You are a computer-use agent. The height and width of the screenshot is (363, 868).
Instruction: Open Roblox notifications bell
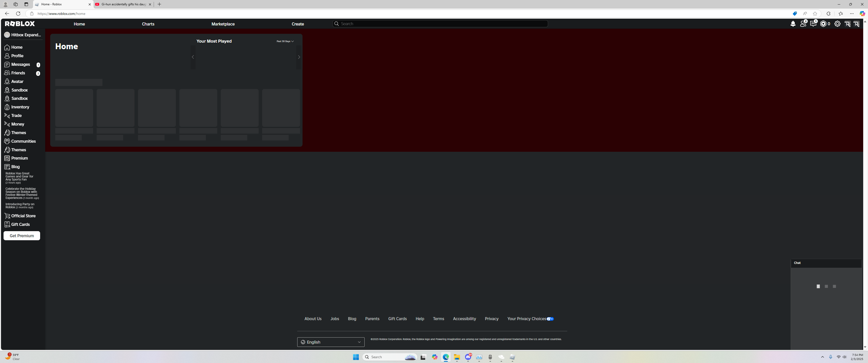793,24
